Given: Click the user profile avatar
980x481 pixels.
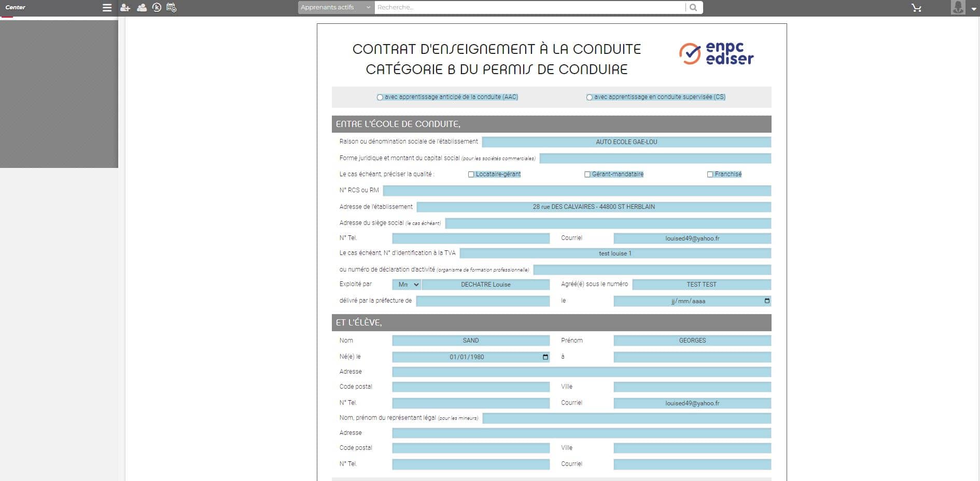Looking at the screenshot, I should [958, 8].
